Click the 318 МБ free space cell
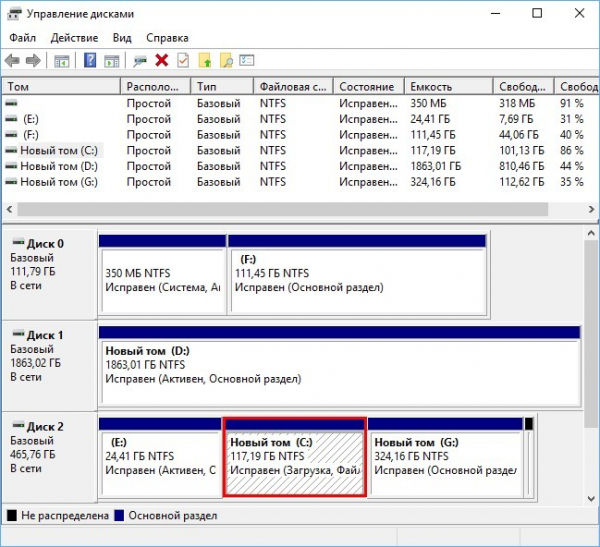Screen dimensions: 600x547 pos(517,103)
